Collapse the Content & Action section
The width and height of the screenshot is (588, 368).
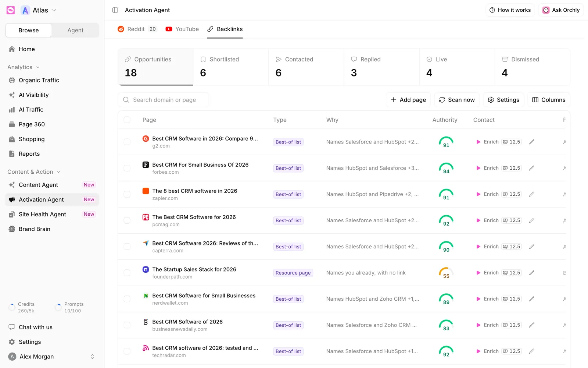pyautogui.click(x=34, y=172)
